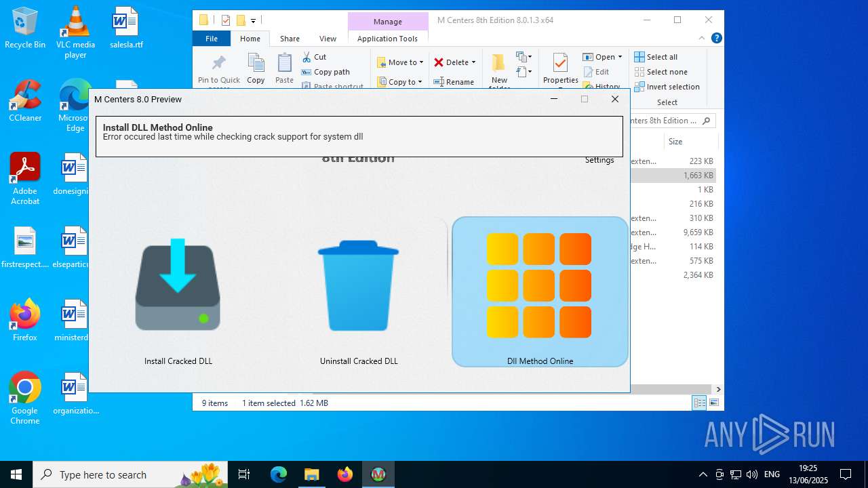Open firstrespect image file on desktop
868x488 pixels.
tap(25, 248)
